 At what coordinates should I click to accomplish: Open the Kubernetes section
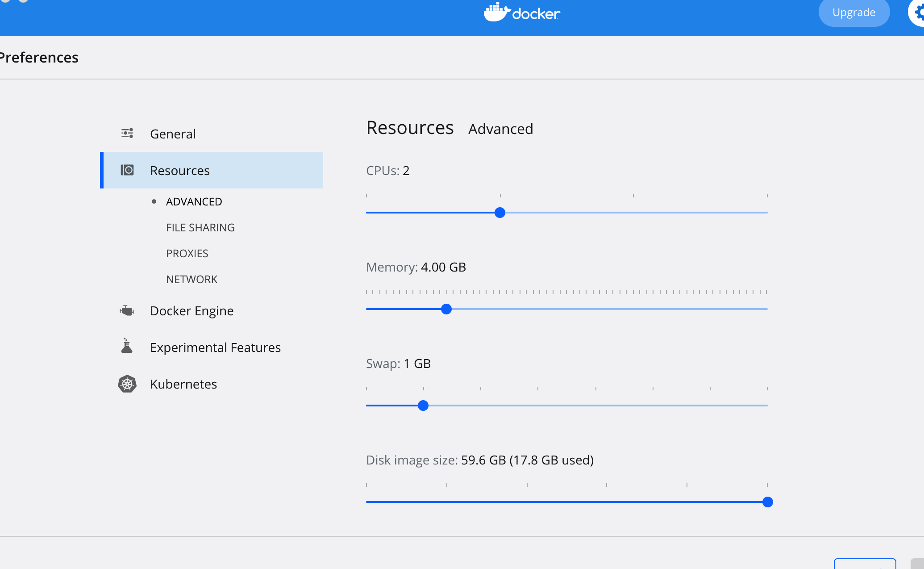click(x=212, y=384)
